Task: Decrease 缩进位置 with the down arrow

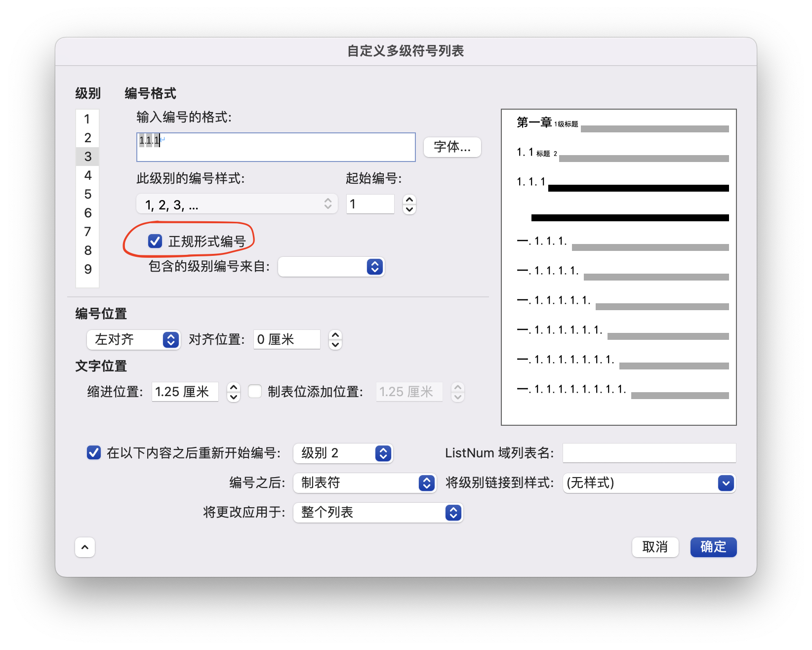Action: click(234, 397)
